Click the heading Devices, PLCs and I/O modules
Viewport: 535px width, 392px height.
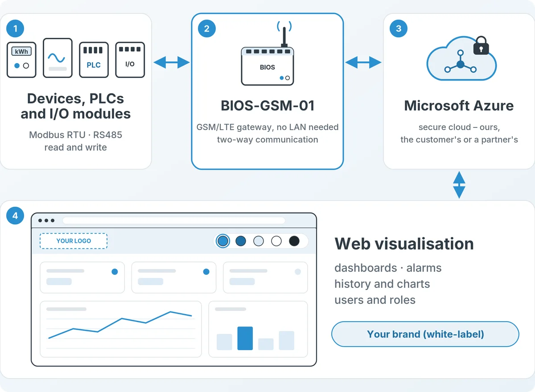pyautogui.click(x=76, y=106)
